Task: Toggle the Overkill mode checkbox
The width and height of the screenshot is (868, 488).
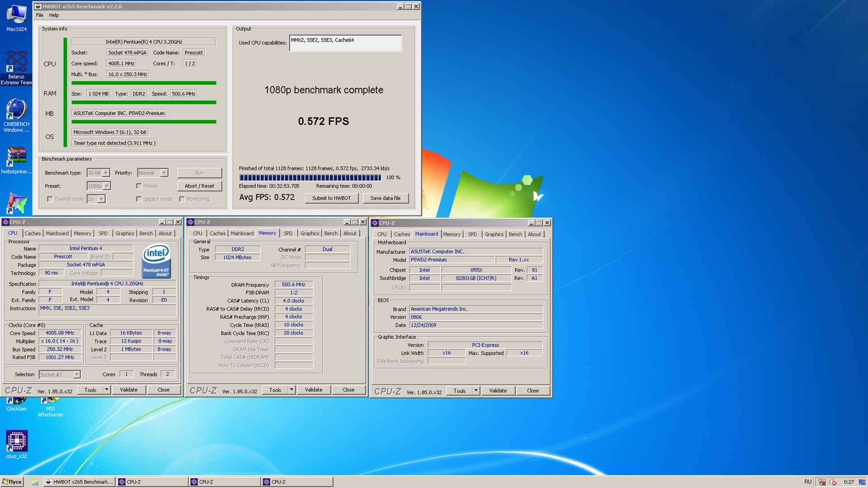Action: coord(50,199)
